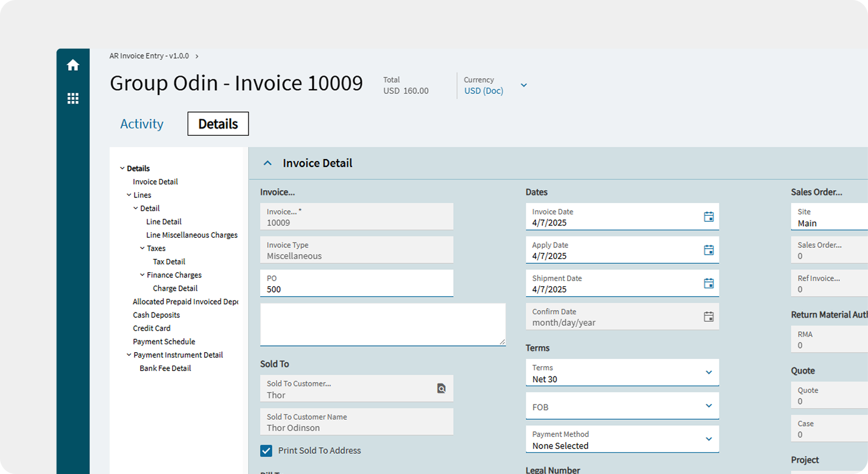The height and width of the screenshot is (474, 868).
Task: Collapse the Finance Charges tree node
Action: (x=142, y=275)
